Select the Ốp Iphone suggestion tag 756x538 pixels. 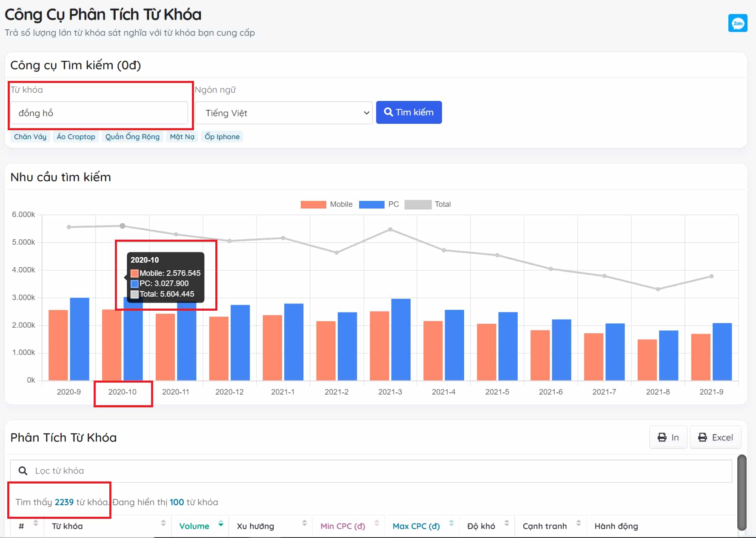point(222,137)
